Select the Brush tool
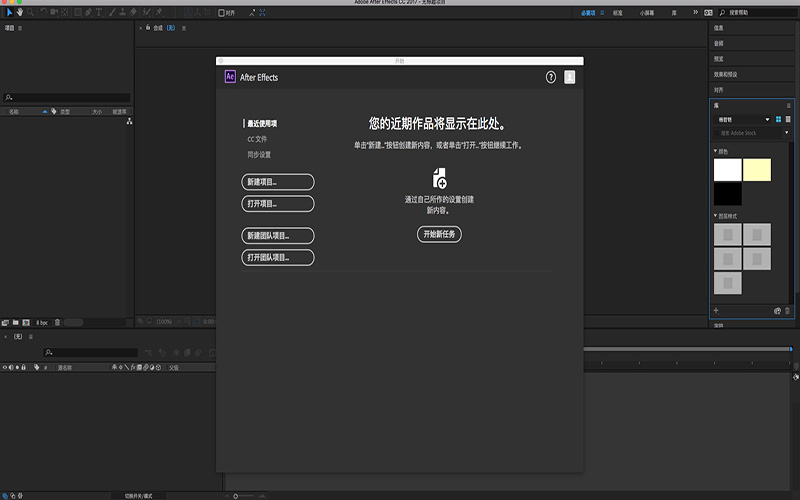This screenshot has height=500, width=800. pos(112,12)
